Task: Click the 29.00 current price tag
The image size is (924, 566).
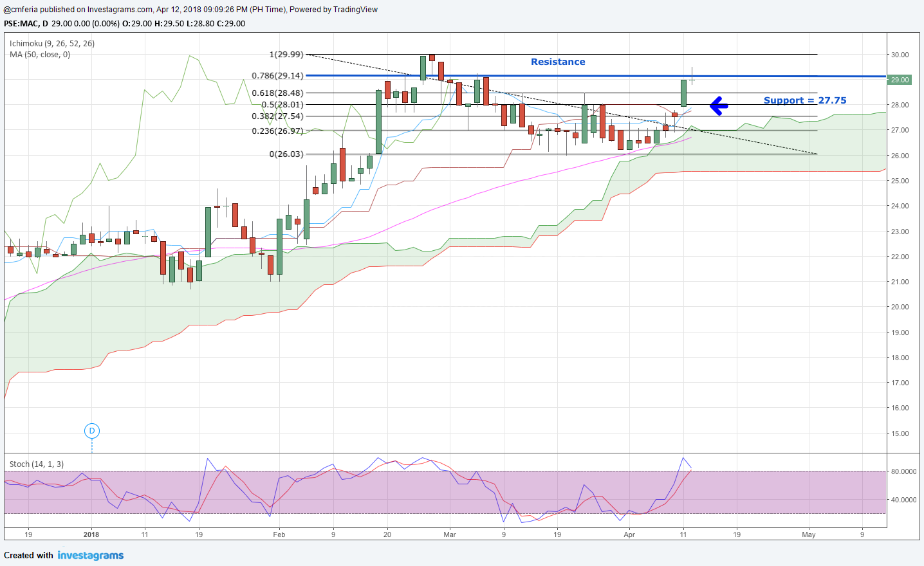Action: coord(900,80)
